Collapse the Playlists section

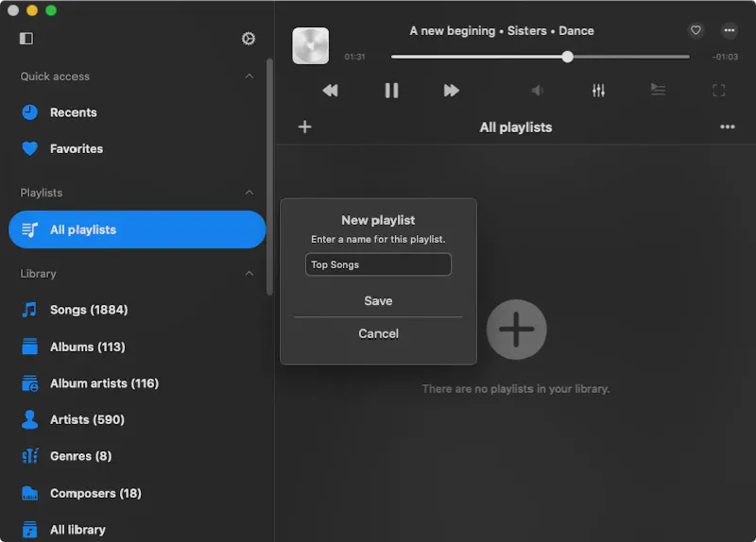(249, 193)
